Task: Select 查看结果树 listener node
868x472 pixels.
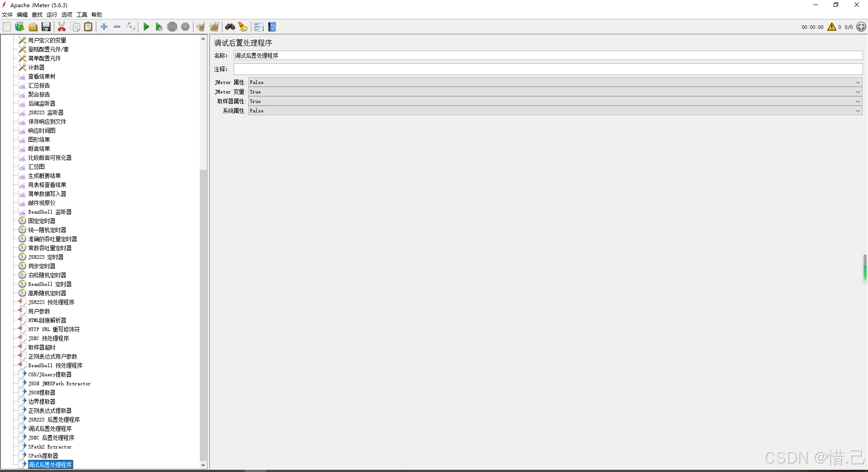Action: pos(42,76)
